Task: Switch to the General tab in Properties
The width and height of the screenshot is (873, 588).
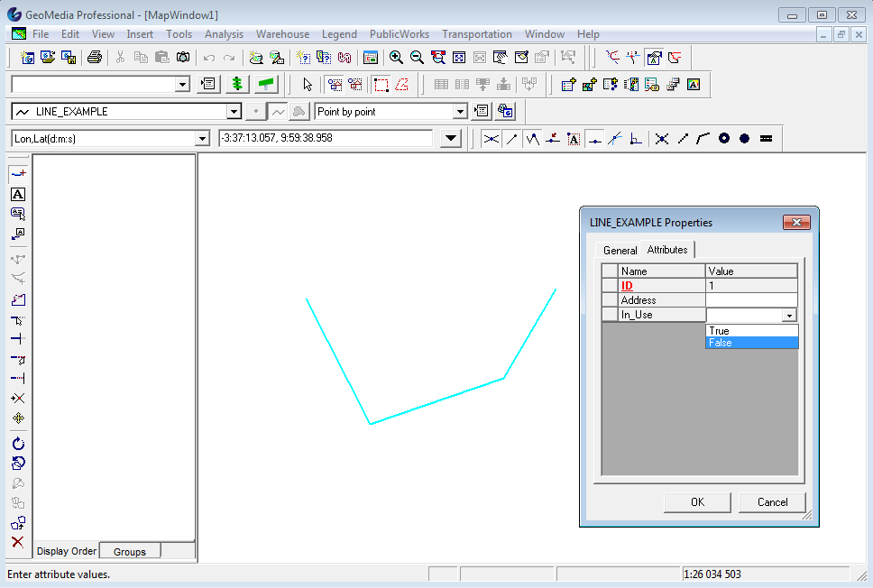Action: pos(620,250)
